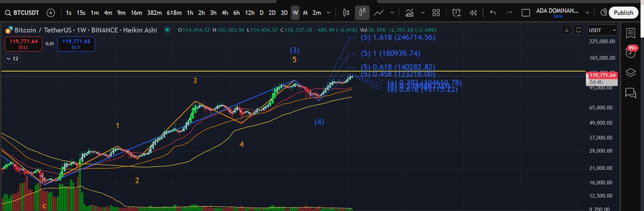Select the 2D timeframe
This screenshot has width=644, height=211.
point(272,13)
